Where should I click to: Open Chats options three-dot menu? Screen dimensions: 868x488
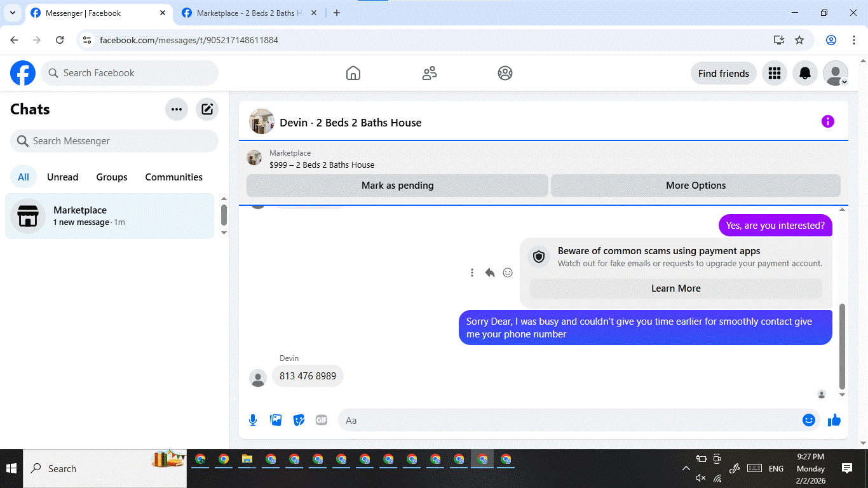pos(177,109)
